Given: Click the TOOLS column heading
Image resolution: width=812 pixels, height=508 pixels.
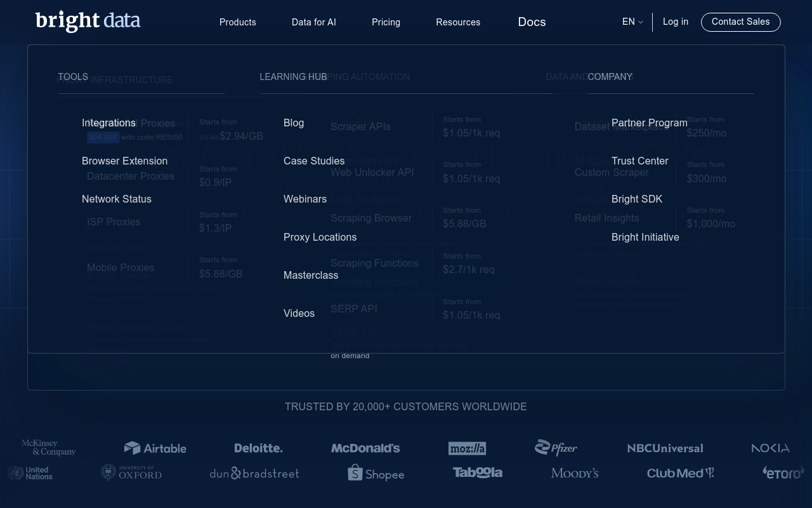Looking at the screenshot, I should coord(73,77).
